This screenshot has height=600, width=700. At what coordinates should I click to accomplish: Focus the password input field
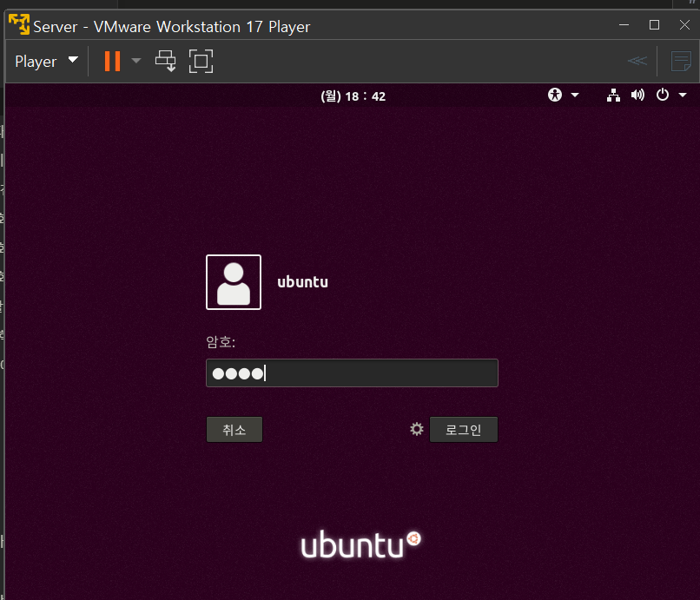click(x=352, y=373)
